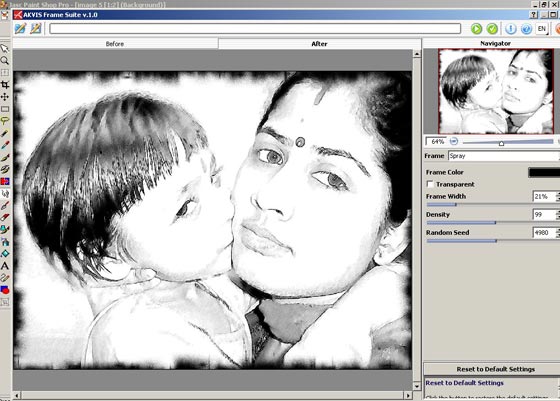Toggle the Transparent checkbox
Screen dimensions: 560x401
coord(430,184)
